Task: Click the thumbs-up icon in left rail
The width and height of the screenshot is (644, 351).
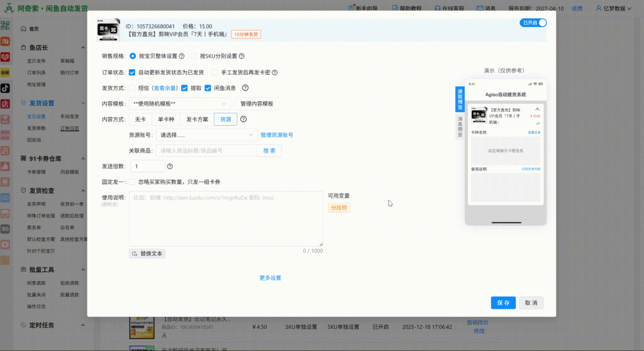Action: [x=5, y=166]
